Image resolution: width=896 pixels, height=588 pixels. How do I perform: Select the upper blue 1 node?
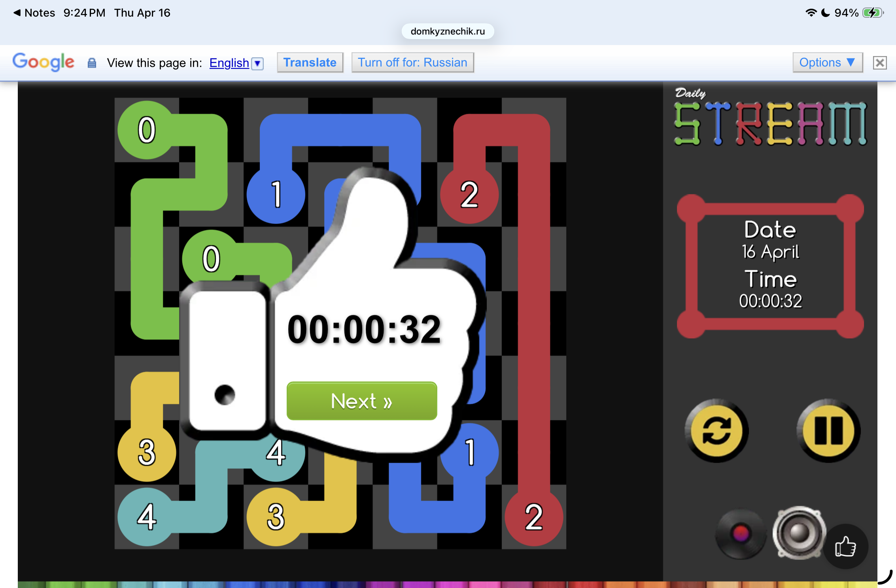pos(276,194)
